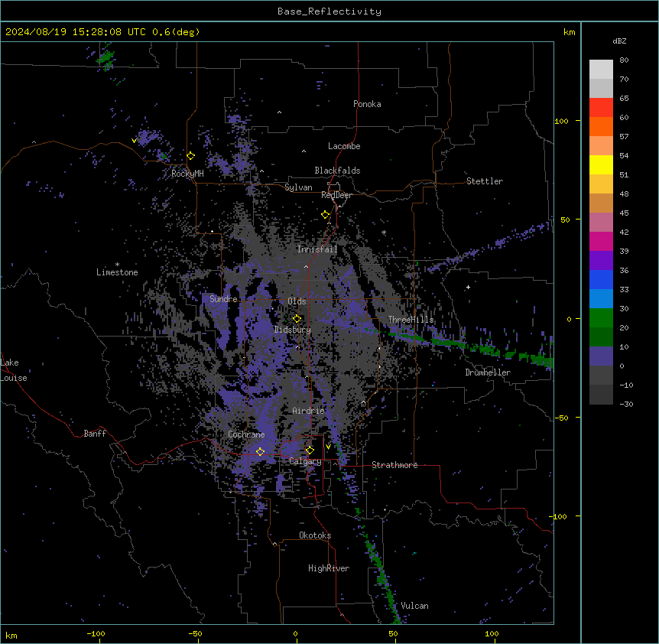Select the Lacombe map label

(x=344, y=146)
